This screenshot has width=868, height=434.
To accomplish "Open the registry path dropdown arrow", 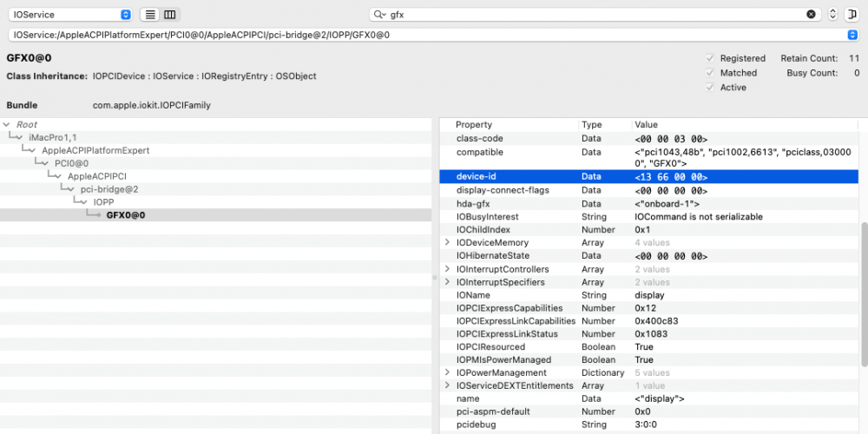I will [852, 35].
